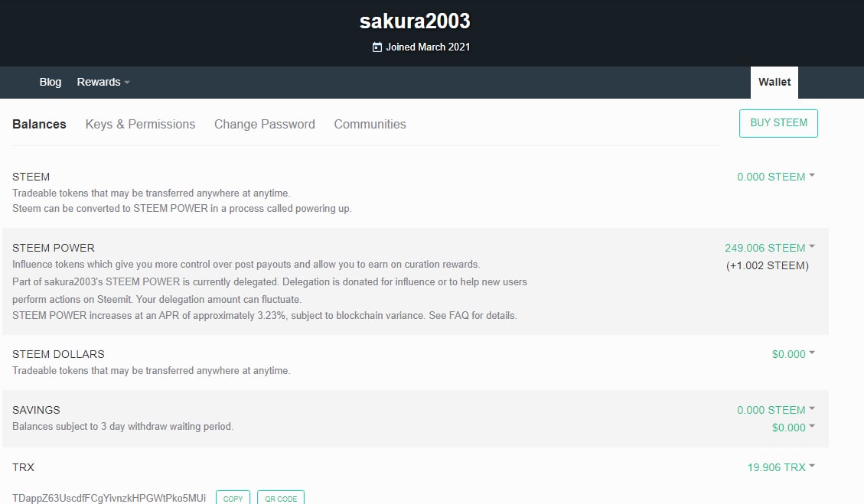Expand the 0.000 STEEM balance dropdown under STEEM
864x504 pixels.
coord(776,177)
